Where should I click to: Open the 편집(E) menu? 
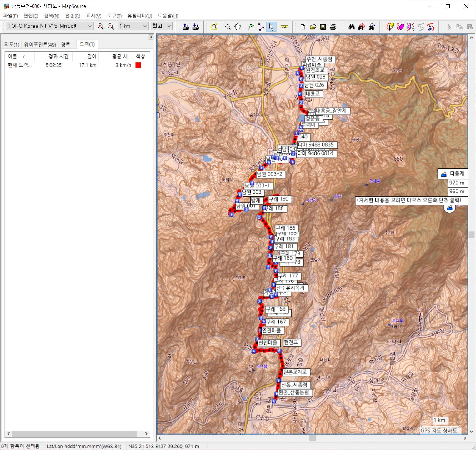31,16
